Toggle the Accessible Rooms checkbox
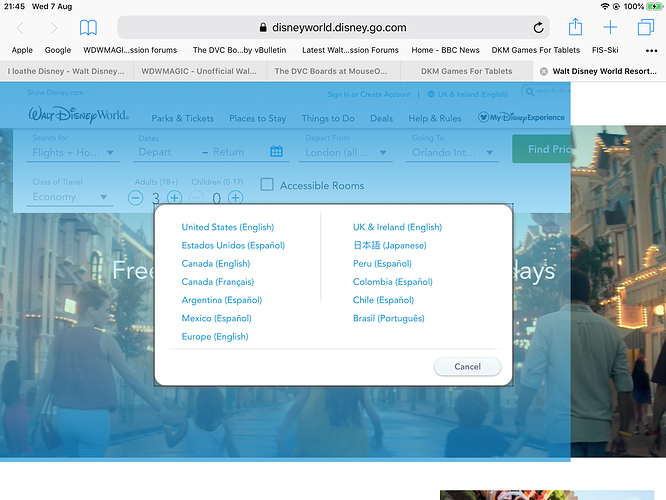Viewport: 666px width, 500px height. [267, 185]
